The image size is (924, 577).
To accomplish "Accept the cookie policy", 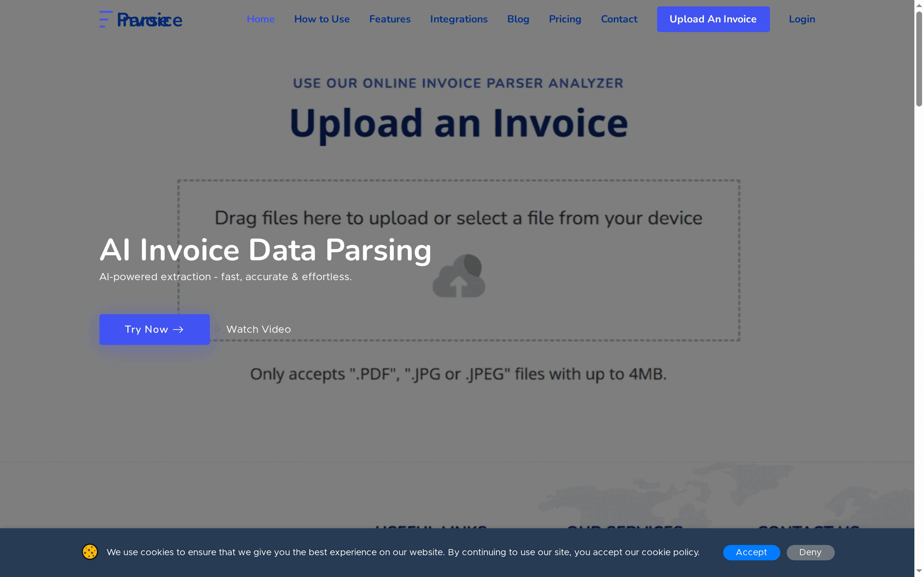I will click(x=751, y=552).
